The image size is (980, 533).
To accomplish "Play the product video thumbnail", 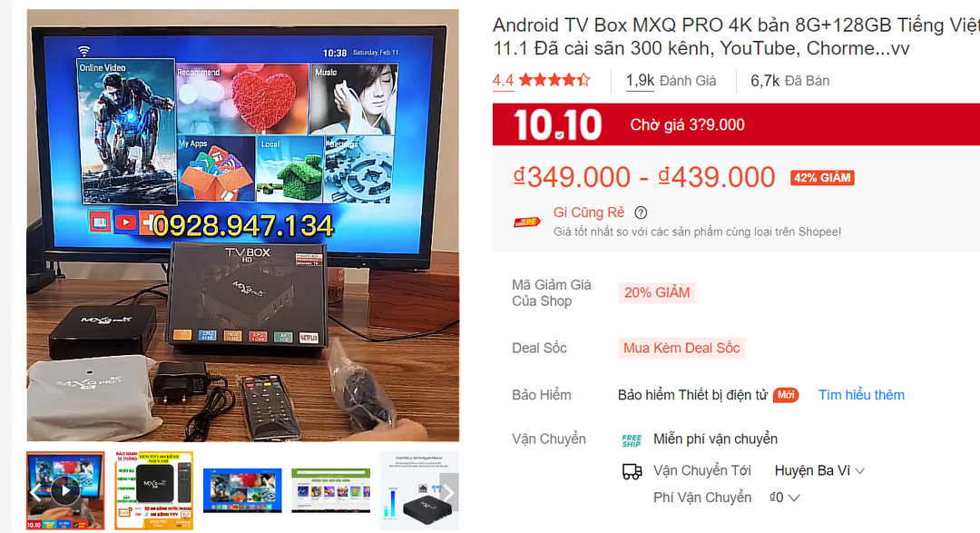I will click(x=65, y=490).
